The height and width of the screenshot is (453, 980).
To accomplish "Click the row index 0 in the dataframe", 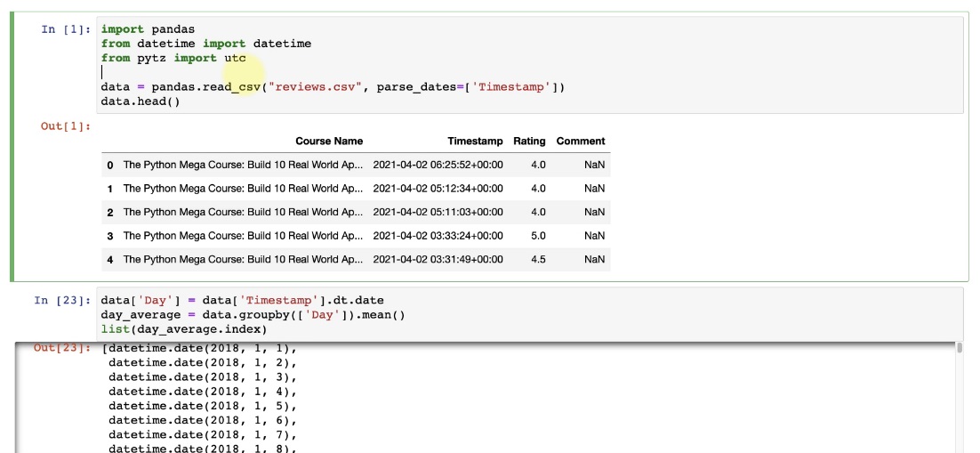I will (x=110, y=166).
